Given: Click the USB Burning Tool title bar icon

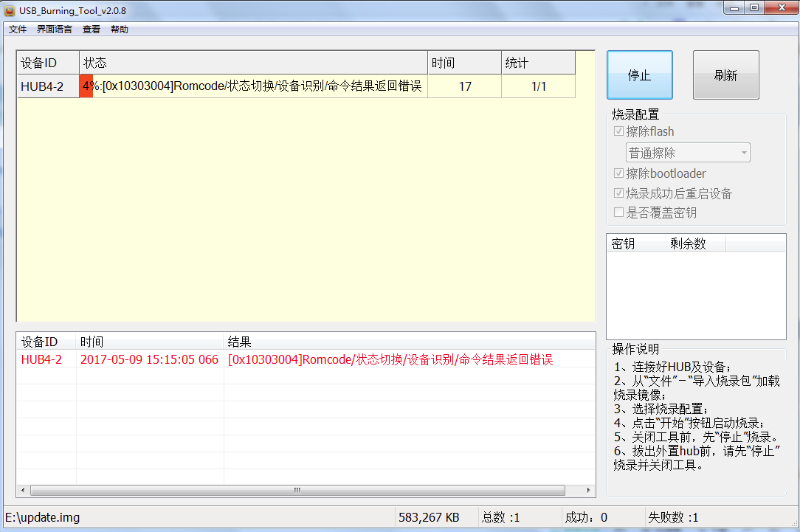Looking at the screenshot, I should (10, 8).
